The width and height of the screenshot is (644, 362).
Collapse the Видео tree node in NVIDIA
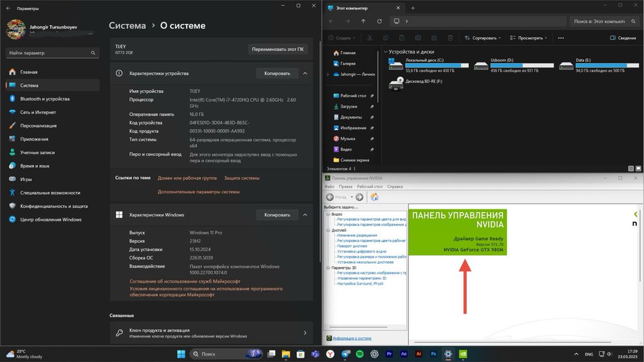point(328,214)
